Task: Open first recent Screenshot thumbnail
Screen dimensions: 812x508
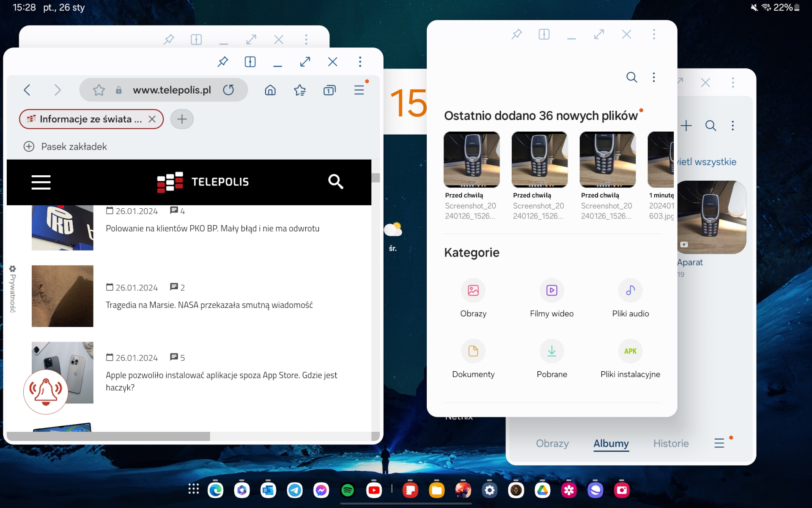Action: point(471,160)
